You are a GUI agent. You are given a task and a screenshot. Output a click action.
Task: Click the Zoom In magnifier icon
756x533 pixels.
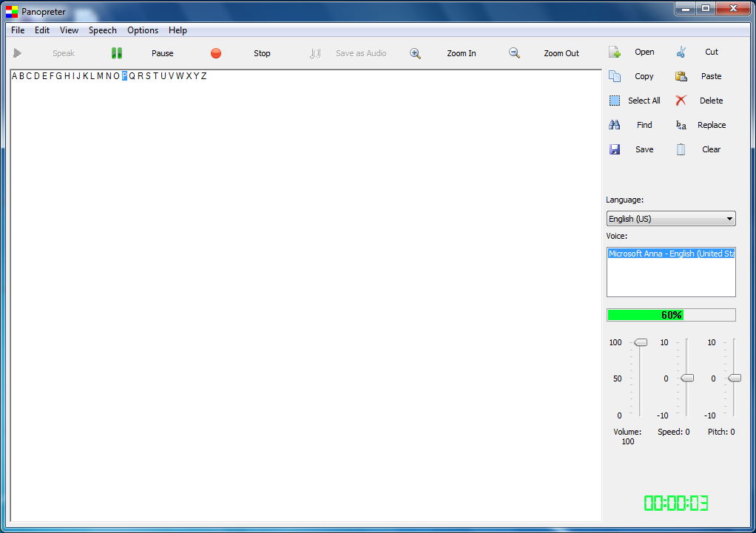coord(416,53)
